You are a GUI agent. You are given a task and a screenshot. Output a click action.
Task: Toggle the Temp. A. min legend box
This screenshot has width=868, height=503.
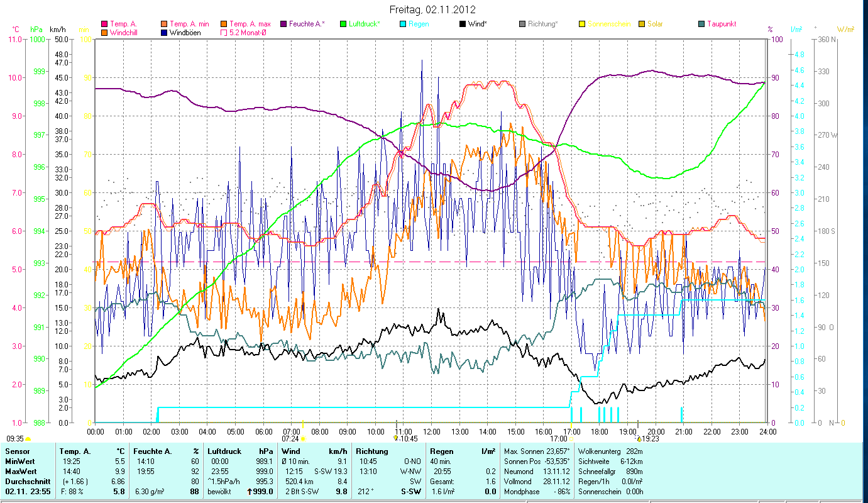[x=164, y=24]
